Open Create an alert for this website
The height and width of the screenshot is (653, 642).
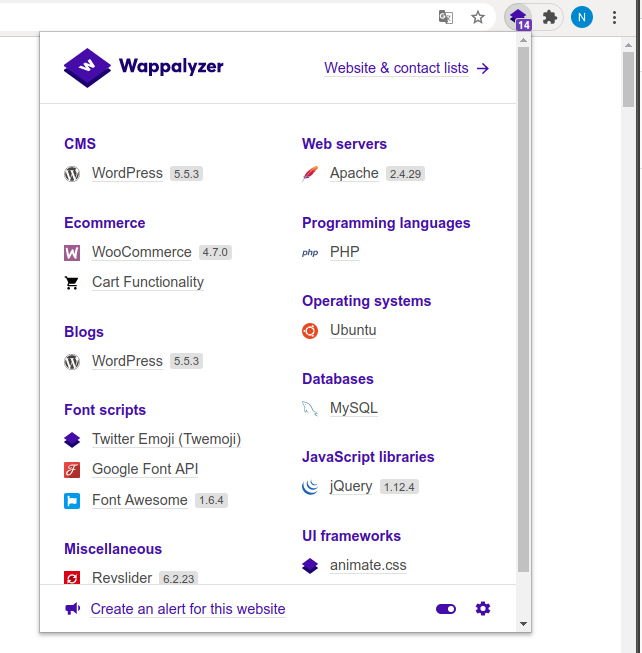(x=188, y=609)
